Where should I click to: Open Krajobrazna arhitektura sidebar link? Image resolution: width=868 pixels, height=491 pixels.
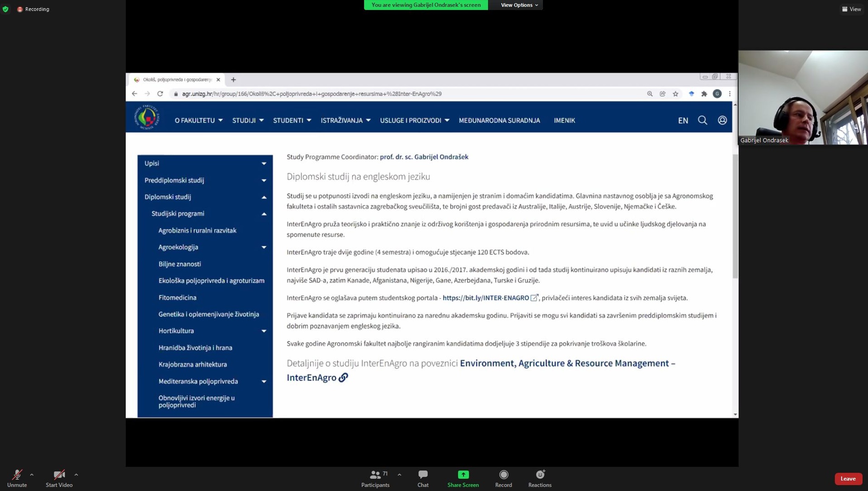pos(193,364)
